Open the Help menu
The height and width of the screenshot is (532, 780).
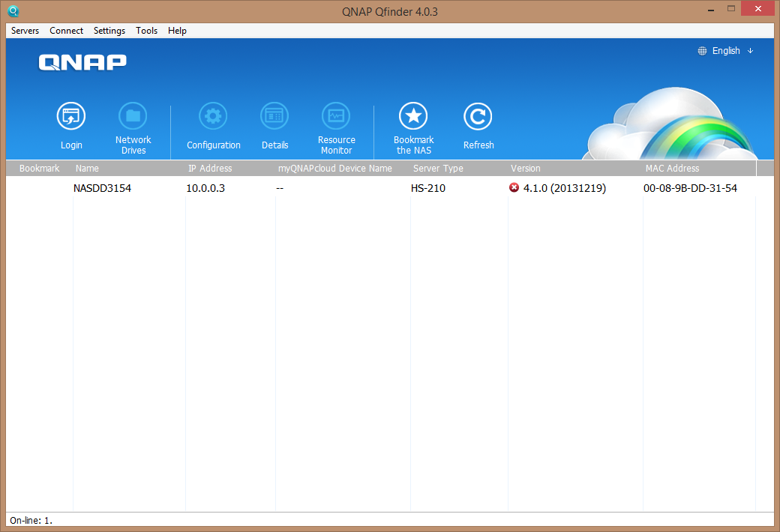pyautogui.click(x=177, y=30)
